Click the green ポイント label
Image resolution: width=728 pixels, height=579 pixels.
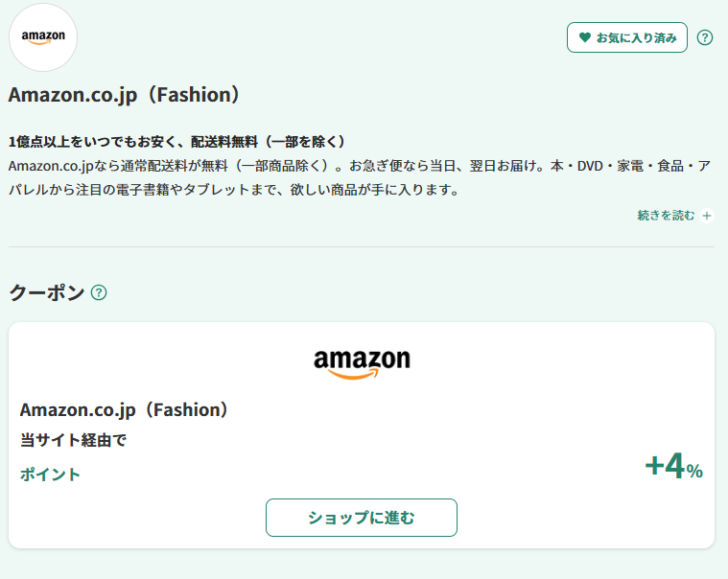pos(51,475)
